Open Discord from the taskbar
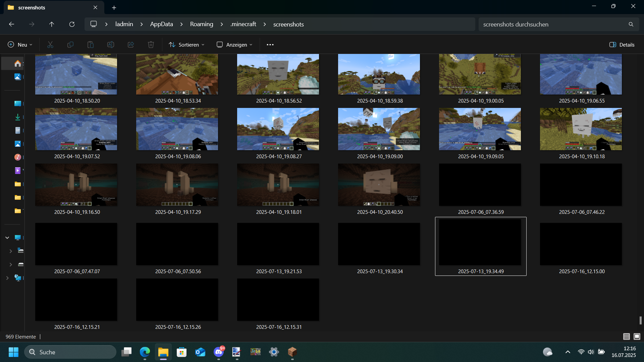This screenshot has height=362, width=644. (x=219, y=352)
